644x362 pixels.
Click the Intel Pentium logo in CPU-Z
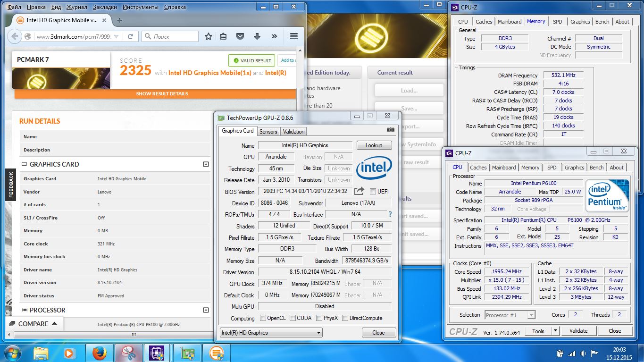[x=608, y=195]
